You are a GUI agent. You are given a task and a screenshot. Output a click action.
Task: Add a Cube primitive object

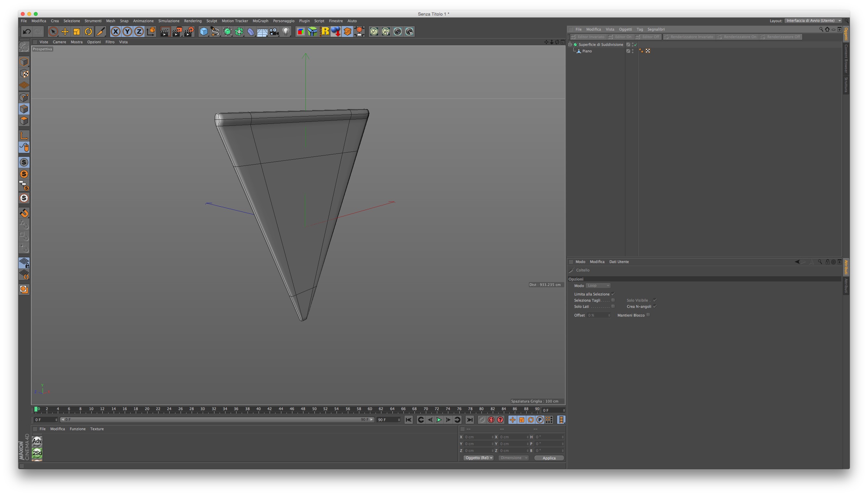pos(203,31)
